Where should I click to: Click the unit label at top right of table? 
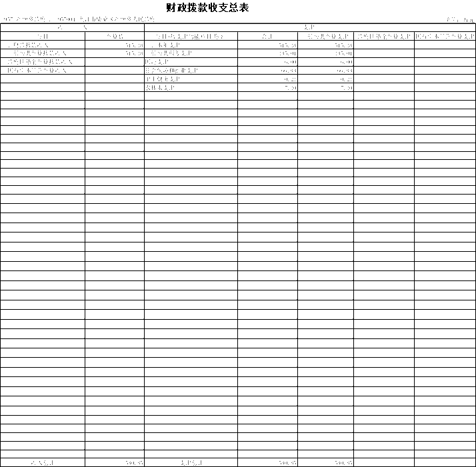tap(461, 20)
